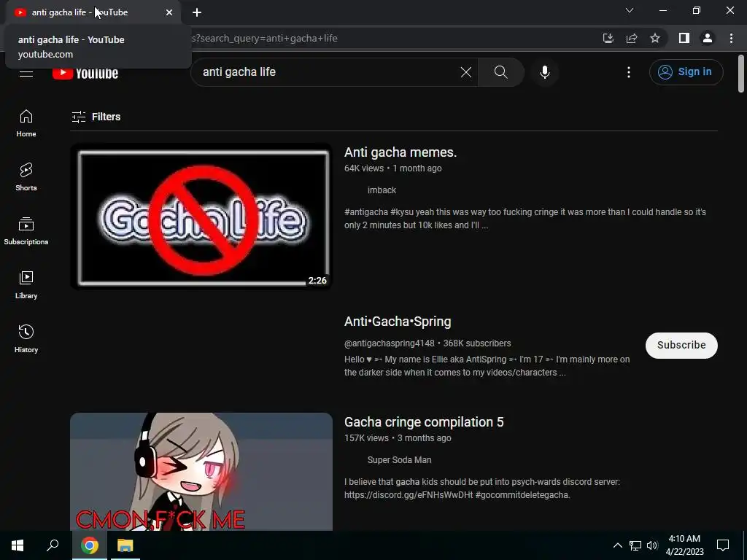The image size is (747, 560).
Task: Open Subscriptions in sidebar
Action: pos(26,231)
